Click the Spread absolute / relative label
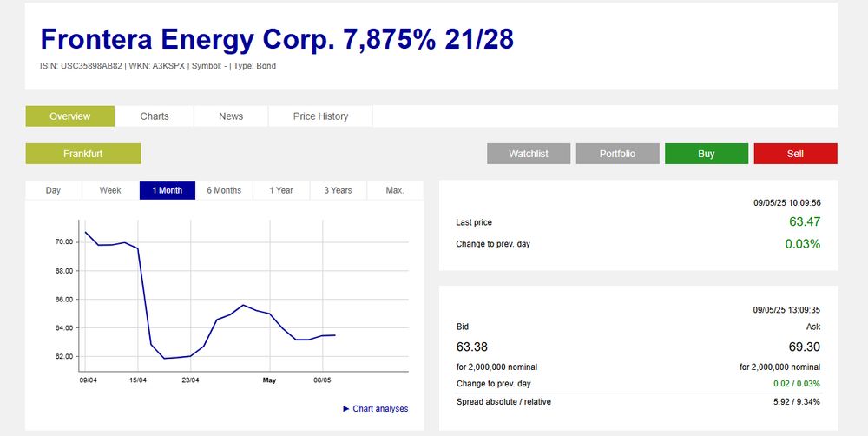The height and width of the screenshot is (436, 868). point(503,401)
